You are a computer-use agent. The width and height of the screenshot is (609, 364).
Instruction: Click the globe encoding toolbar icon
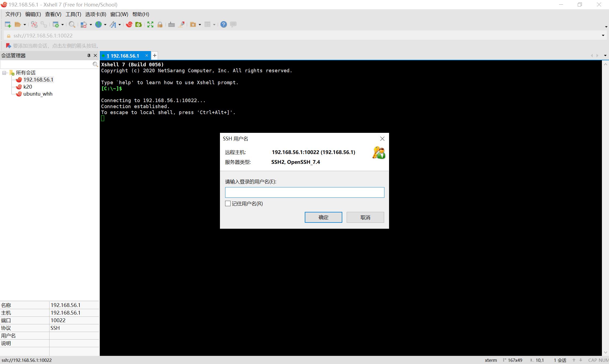[98, 24]
